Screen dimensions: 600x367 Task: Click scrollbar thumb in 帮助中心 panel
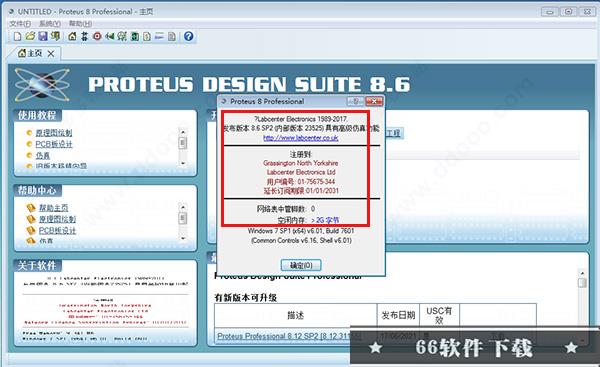(x=183, y=218)
